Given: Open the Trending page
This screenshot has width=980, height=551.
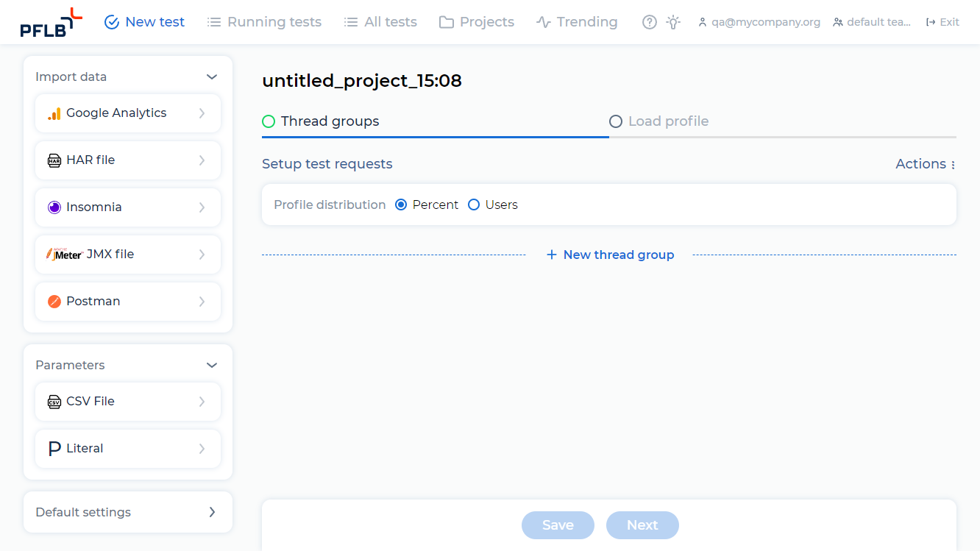Looking at the screenshot, I should tap(577, 22).
